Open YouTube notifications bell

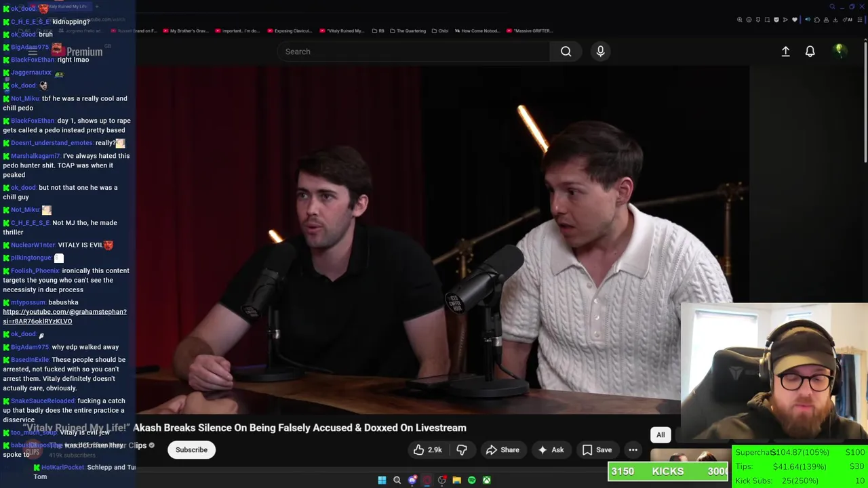(810, 52)
